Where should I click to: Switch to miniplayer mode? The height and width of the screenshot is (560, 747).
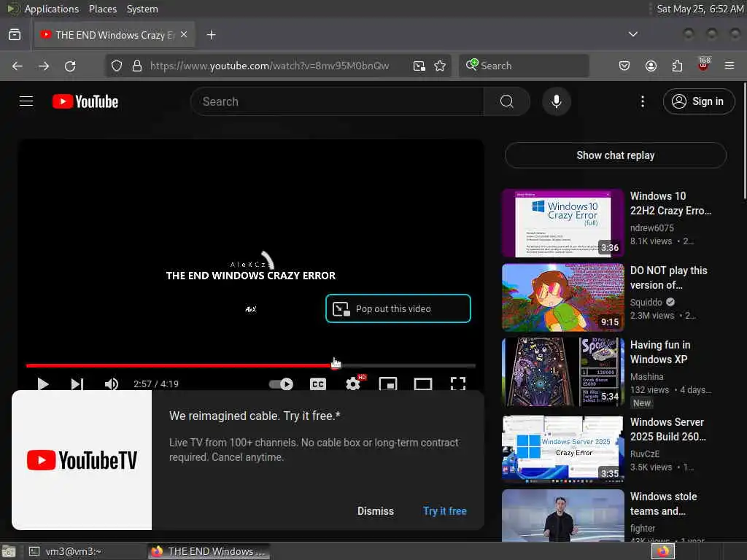pyautogui.click(x=388, y=384)
